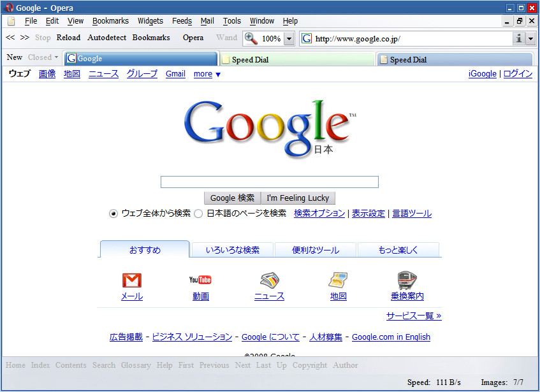Viewport: 540px width, 392px height.
Task: Click I'm Feeling Lucky button
Action: tap(298, 198)
